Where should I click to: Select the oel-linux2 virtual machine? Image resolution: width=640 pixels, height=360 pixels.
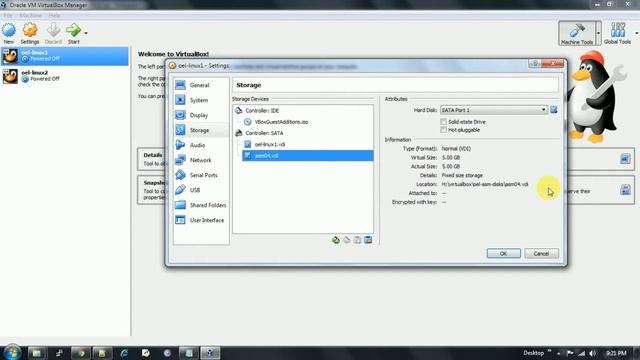click(x=64, y=76)
